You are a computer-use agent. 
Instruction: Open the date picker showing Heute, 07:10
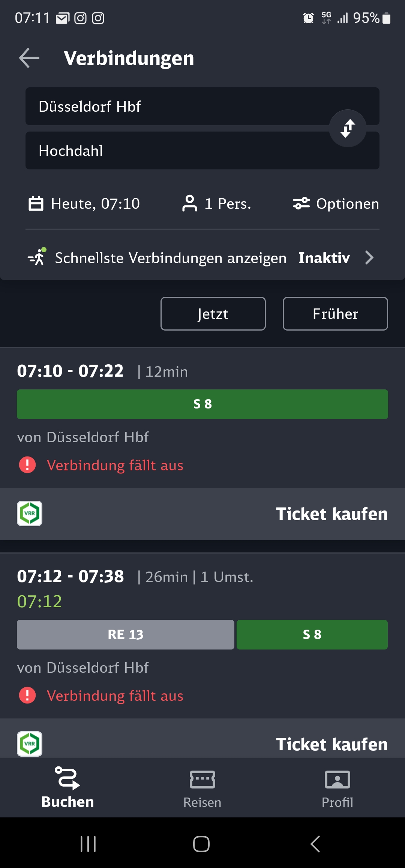point(84,204)
